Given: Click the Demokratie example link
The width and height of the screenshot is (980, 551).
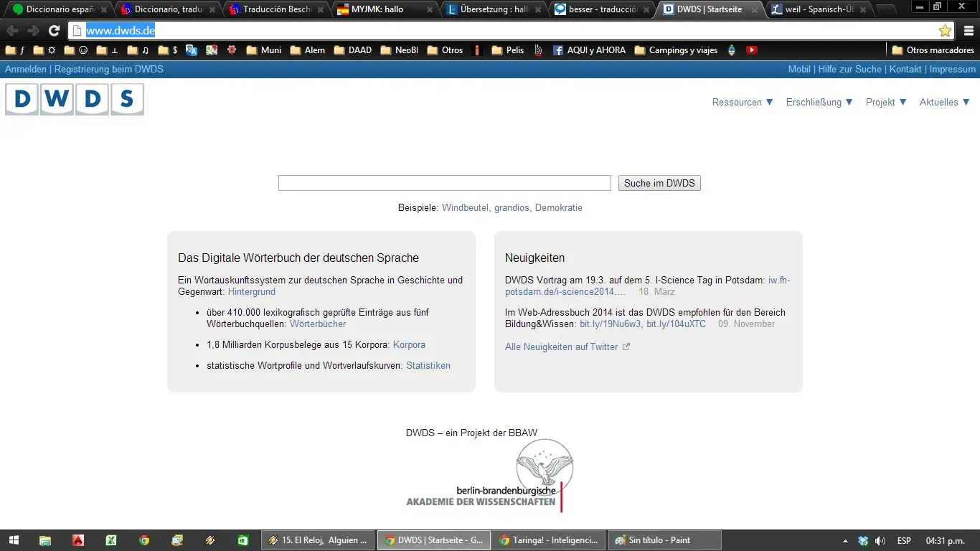Looking at the screenshot, I should (559, 207).
